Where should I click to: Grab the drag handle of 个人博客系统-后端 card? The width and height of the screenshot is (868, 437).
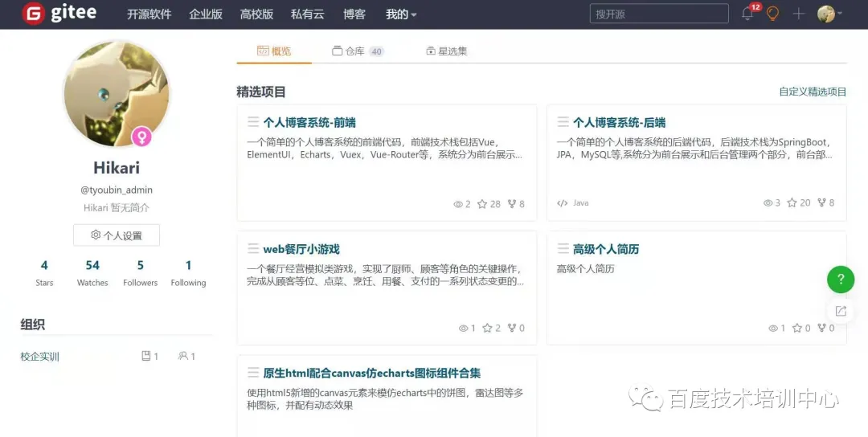(563, 122)
